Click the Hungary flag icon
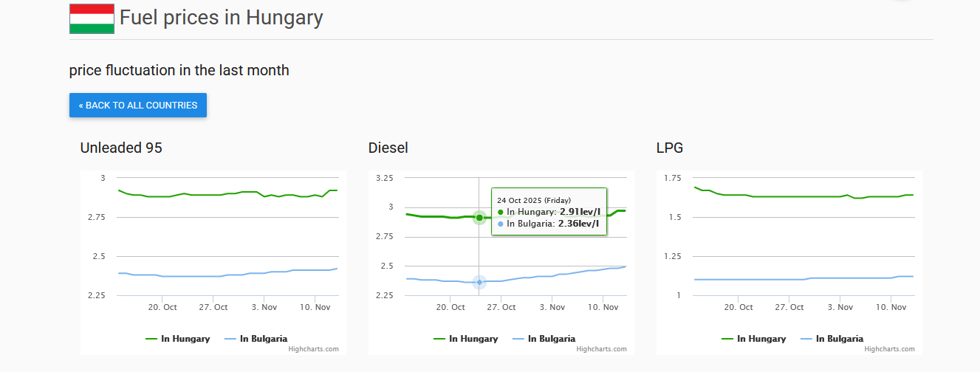Screen dimensions: 980x372 (92, 18)
